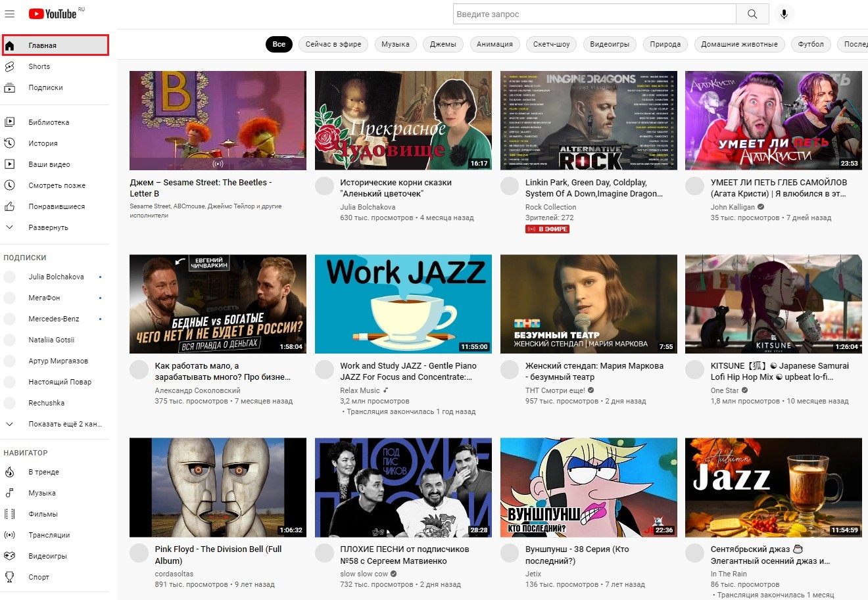Filter by Домашние животные chip
The image size is (868, 600).
tap(739, 44)
